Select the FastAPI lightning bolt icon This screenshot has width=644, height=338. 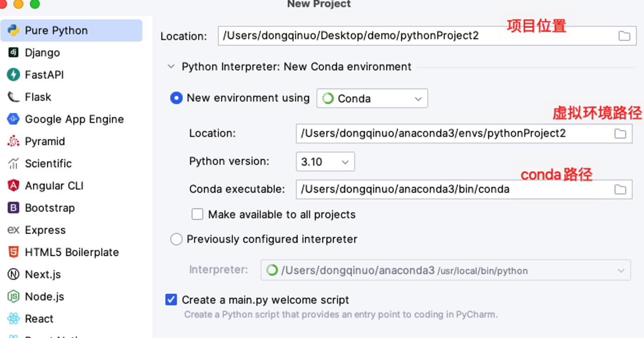click(13, 75)
